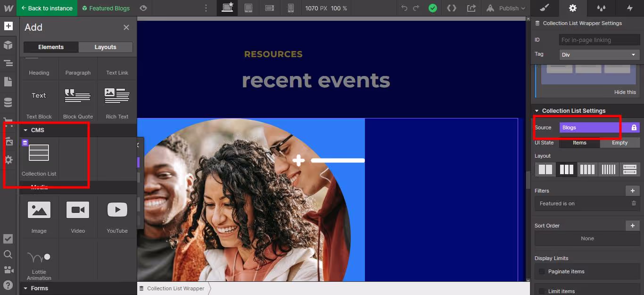The height and width of the screenshot is (295, 644).
Task: Switch to Style brush tab
Action: 545,8
